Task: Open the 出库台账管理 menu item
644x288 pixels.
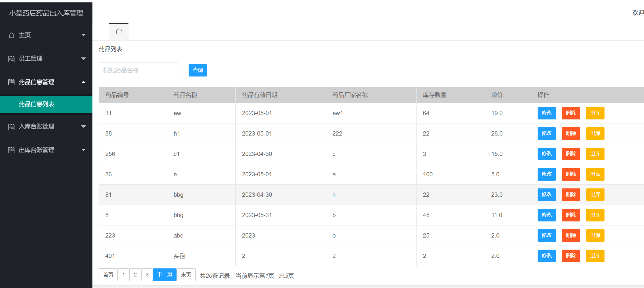Action: pos(36,150)
